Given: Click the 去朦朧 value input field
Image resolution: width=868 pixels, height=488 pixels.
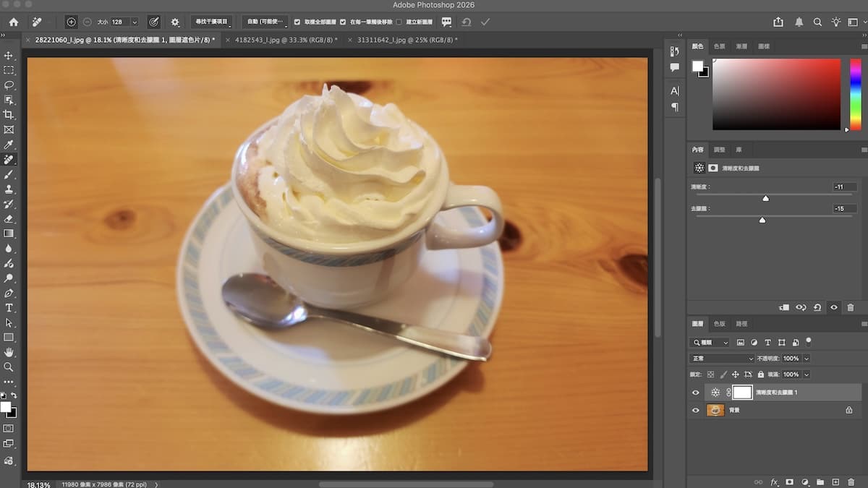Looking at the screenshot, I should [844, 208].
